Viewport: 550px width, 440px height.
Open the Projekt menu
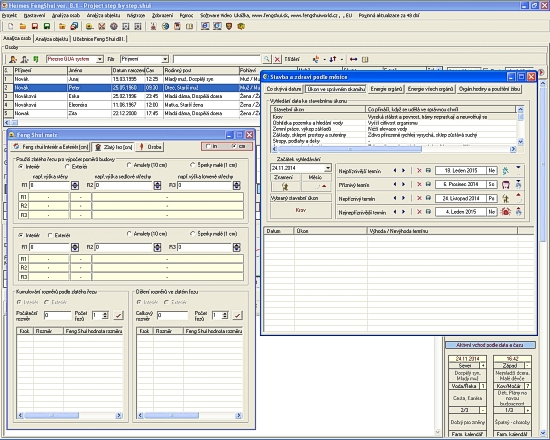(x=9, y=15)
